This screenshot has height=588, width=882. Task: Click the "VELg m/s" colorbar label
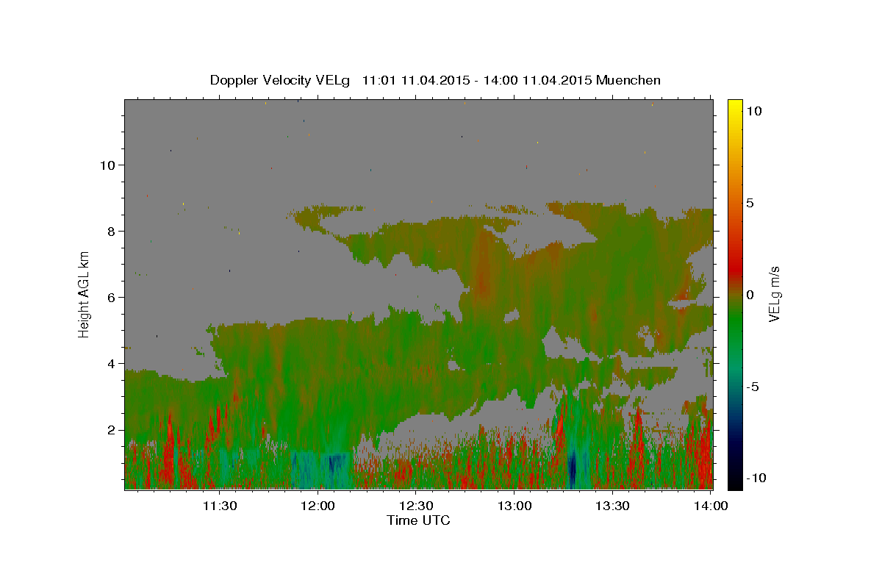click(774, 295)
